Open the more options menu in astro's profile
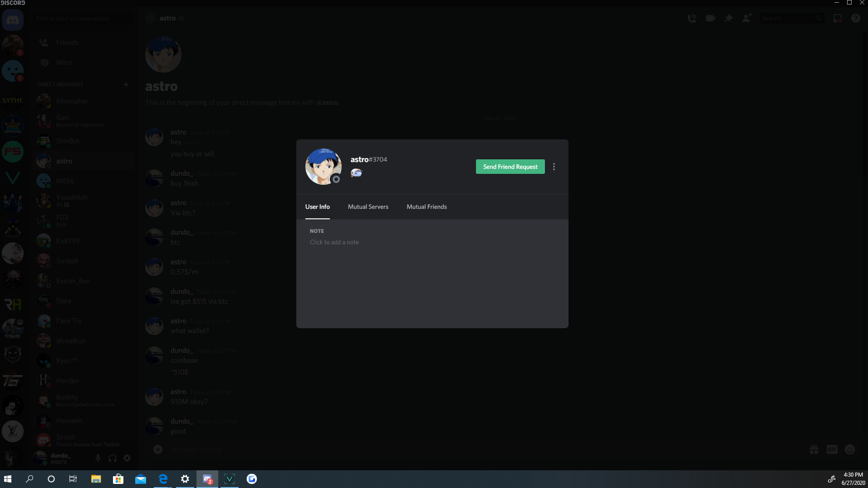The width and height of the screenshot is (868, 488). 554,167
